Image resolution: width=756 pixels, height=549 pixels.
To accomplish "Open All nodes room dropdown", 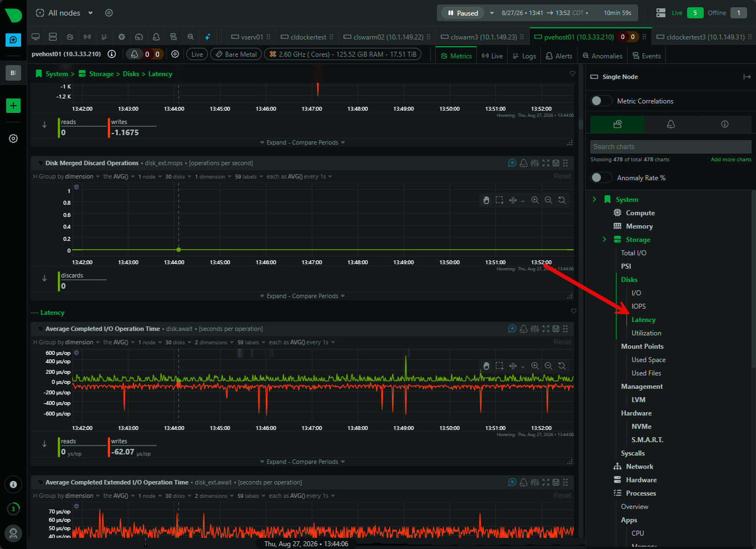I will click(x=64, y=13).
